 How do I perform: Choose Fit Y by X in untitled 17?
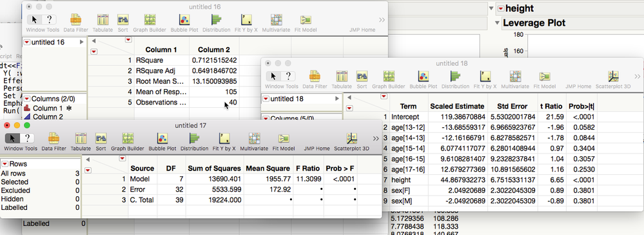[224, 138]
